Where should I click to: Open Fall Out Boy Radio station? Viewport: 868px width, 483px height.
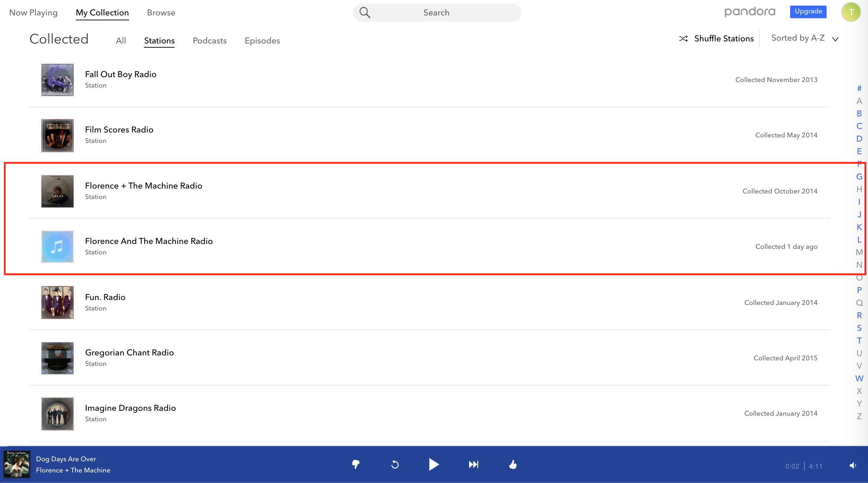pos(121,74)
